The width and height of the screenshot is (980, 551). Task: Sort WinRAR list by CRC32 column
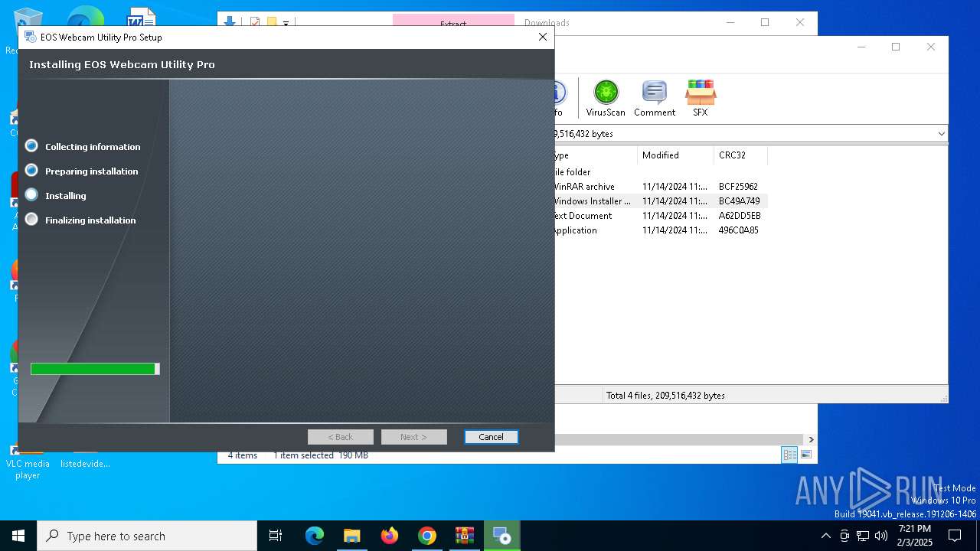(x=740, y=155)
